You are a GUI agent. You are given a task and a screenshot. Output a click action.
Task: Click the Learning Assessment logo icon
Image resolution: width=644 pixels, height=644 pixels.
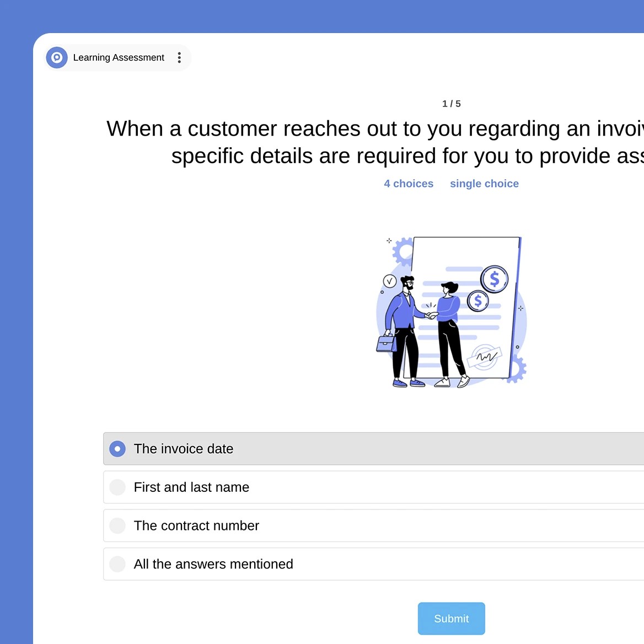tap(57, 57)
